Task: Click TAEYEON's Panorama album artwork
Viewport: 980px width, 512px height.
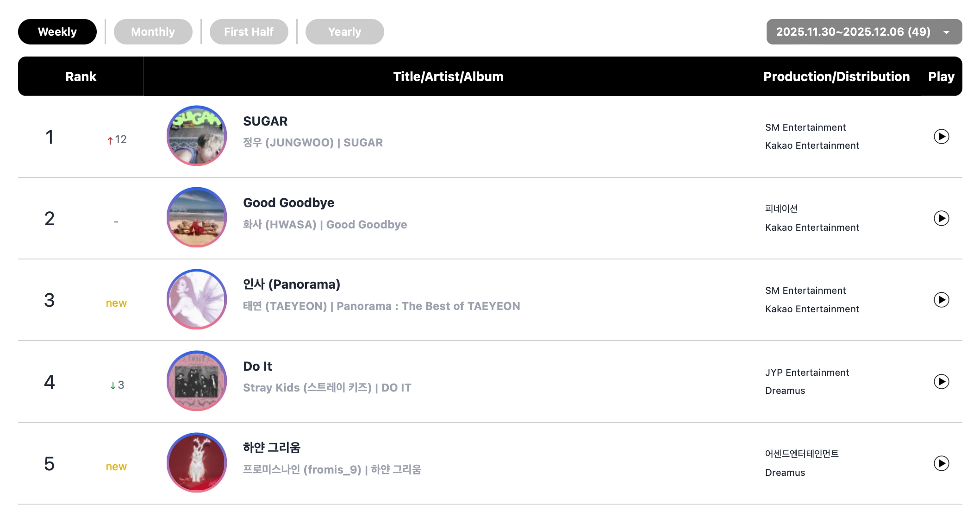Action: click(x=197, y=299)
